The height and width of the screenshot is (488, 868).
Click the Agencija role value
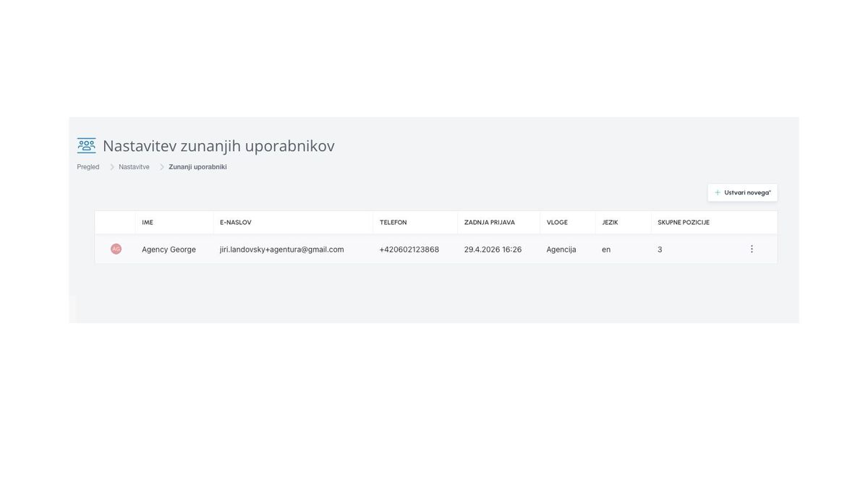click(x=561, y=249)
